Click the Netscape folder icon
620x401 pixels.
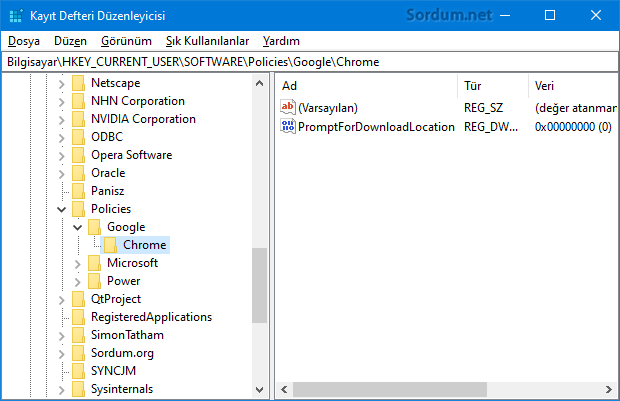(x=78, y=83)
